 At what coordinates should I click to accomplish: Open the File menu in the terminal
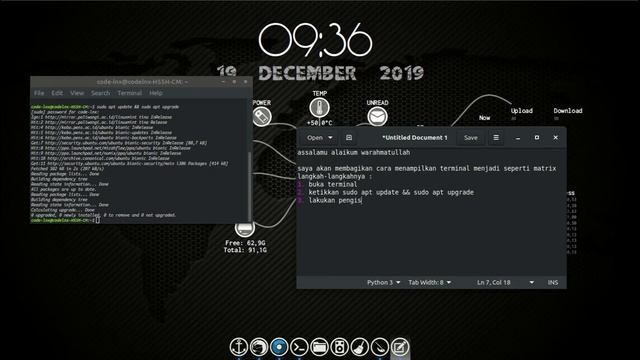coord(39,93)
